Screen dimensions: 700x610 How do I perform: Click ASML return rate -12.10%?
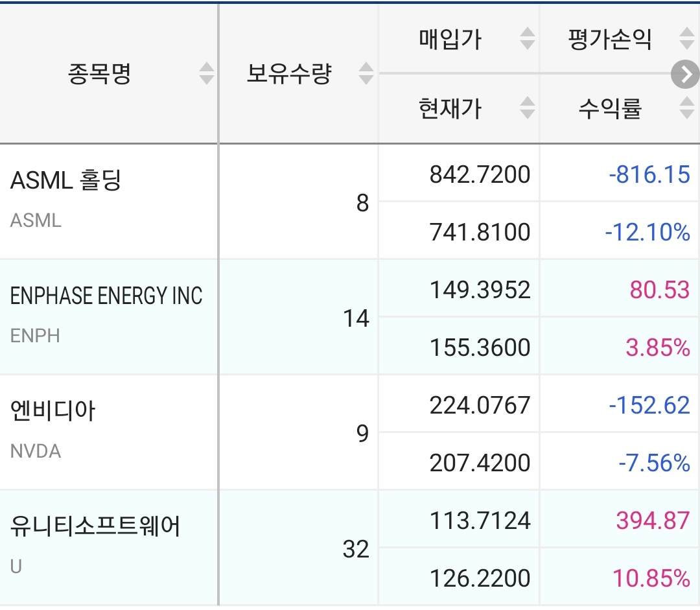click(x=647, y=232)
